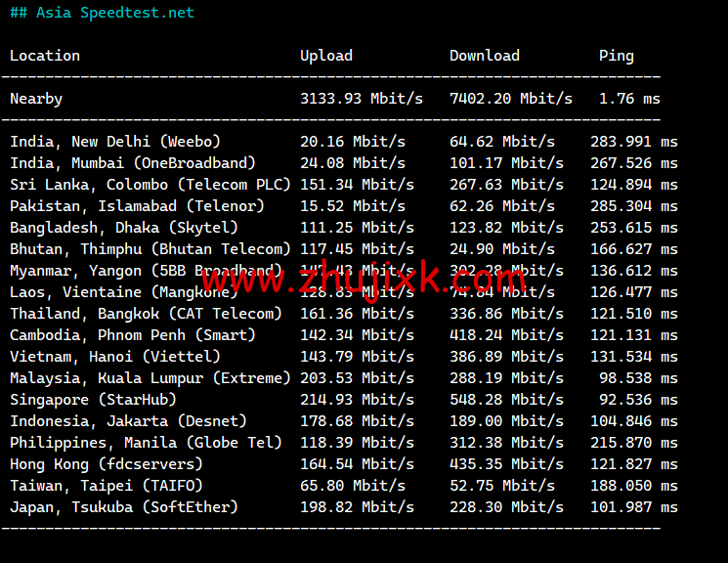
Task: Click the Nearby download value 7402.20 Mbit/s
Action: (511, 99)
